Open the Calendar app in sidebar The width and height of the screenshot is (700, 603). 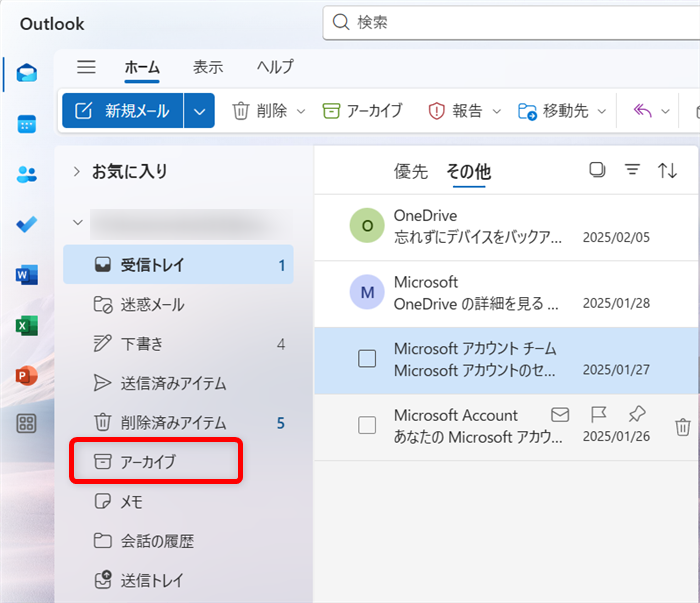pyautogui.click(x=27, y=124)
